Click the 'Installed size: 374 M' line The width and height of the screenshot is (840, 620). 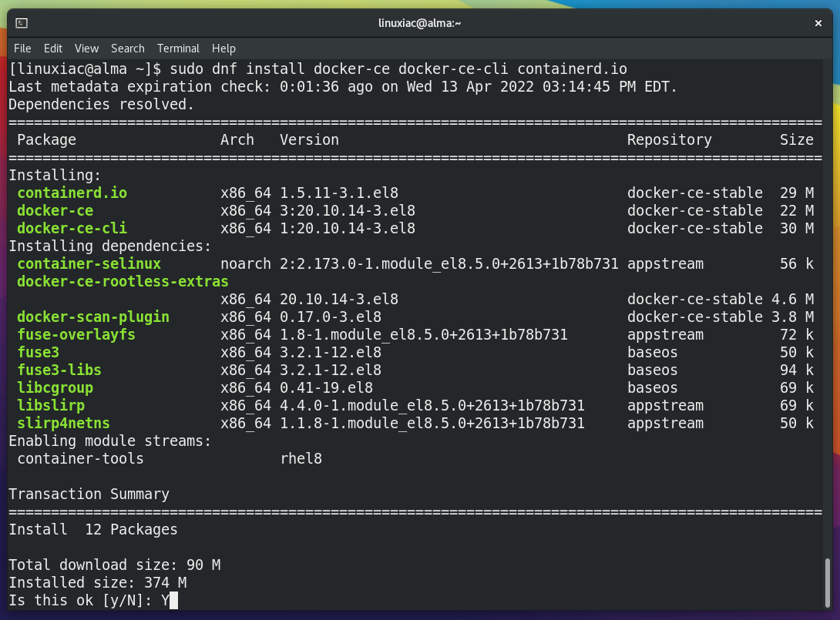point(98,582)
